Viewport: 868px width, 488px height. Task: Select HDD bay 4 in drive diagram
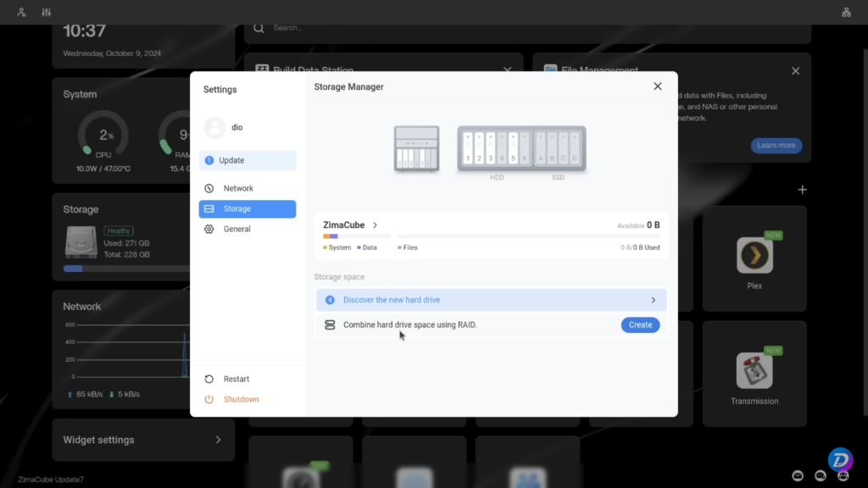click(502, 149)
